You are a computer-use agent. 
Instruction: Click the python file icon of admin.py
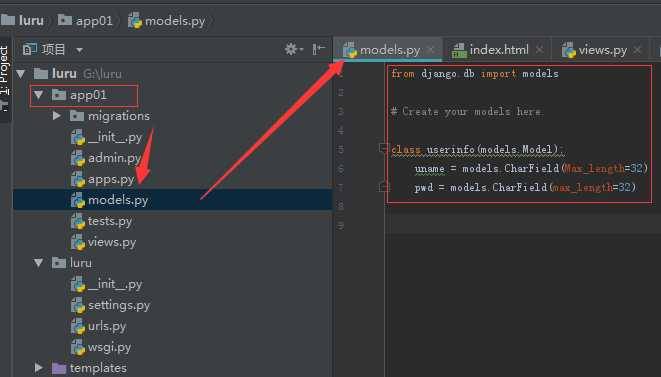[78, 158]
